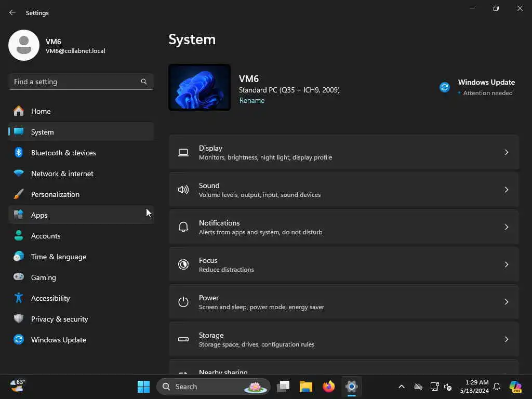
Task: Click the Power button icon
Action: (x=183, y=302)
